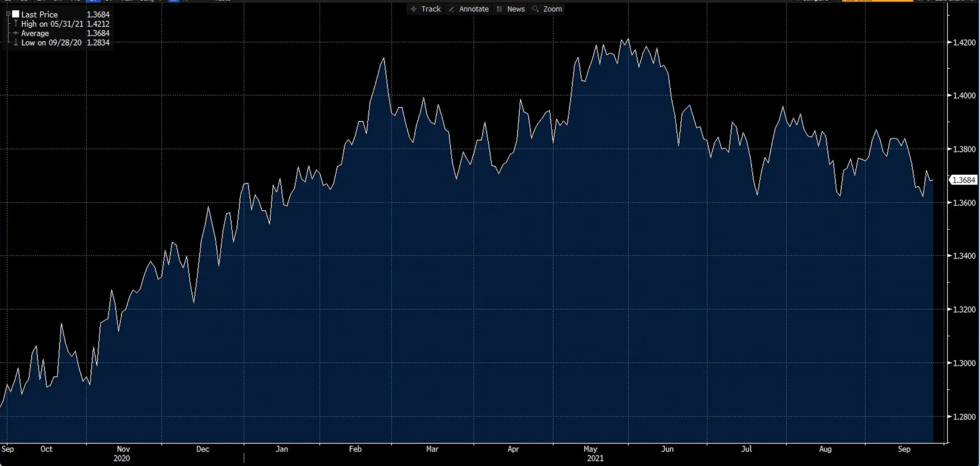
Task: Click the Average marker icon in the legend
Action: [x=16, y=33]
